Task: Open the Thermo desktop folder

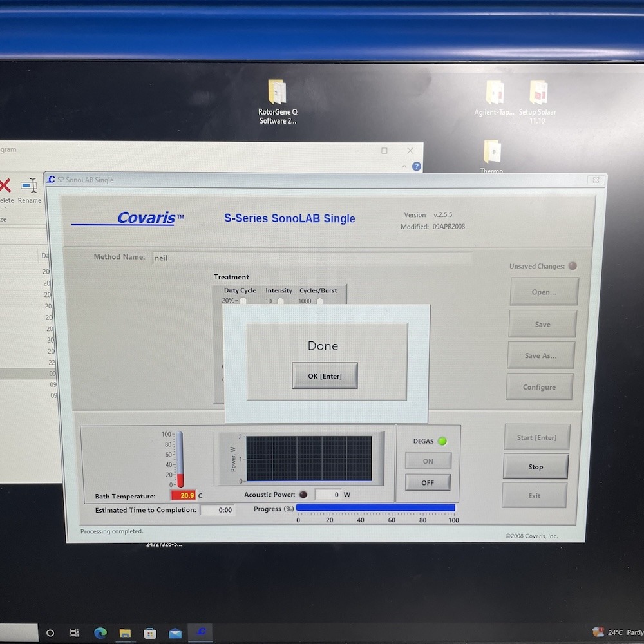Action: [492, 157]
